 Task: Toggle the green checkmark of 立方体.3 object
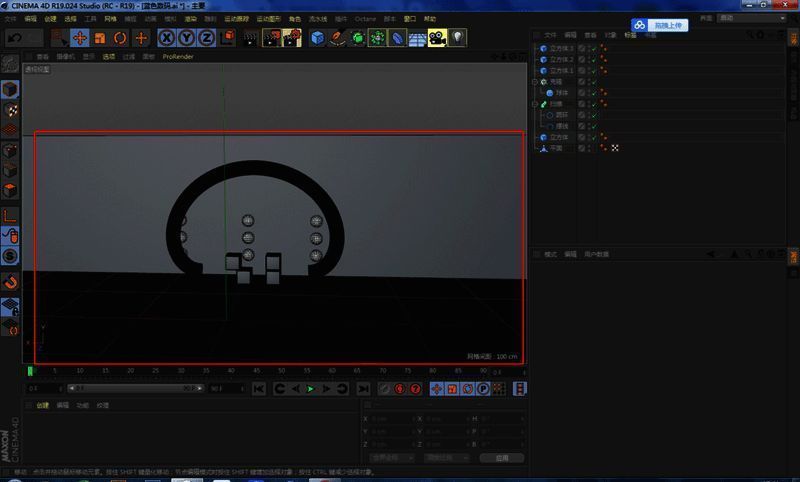coord(593,48)
